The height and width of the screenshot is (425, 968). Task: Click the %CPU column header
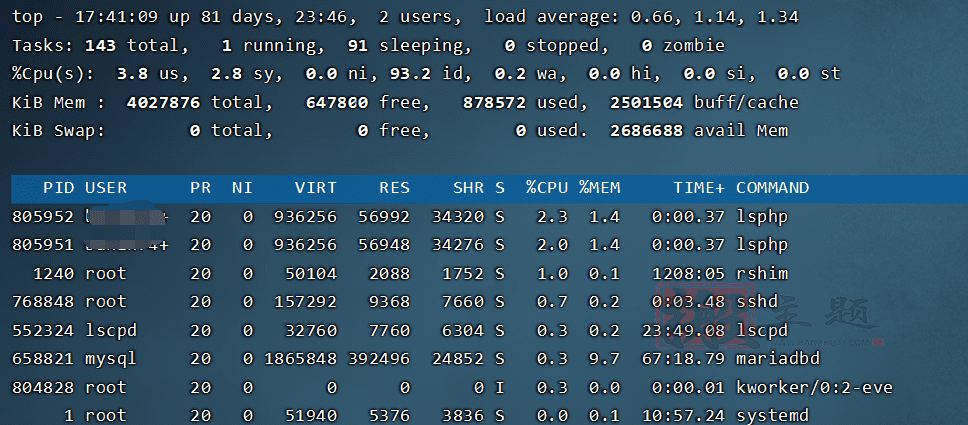547,188
